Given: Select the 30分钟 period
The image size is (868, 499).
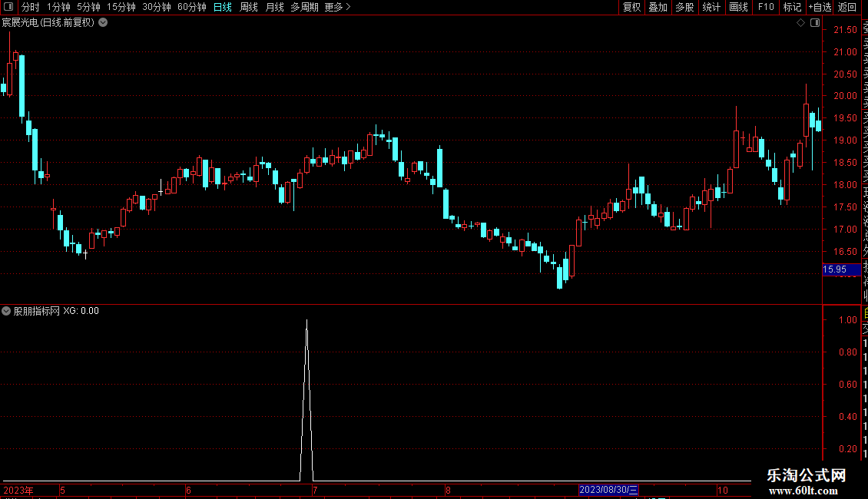Looking at the screenshot, I should pyautogui.click(x=157, y=7).
